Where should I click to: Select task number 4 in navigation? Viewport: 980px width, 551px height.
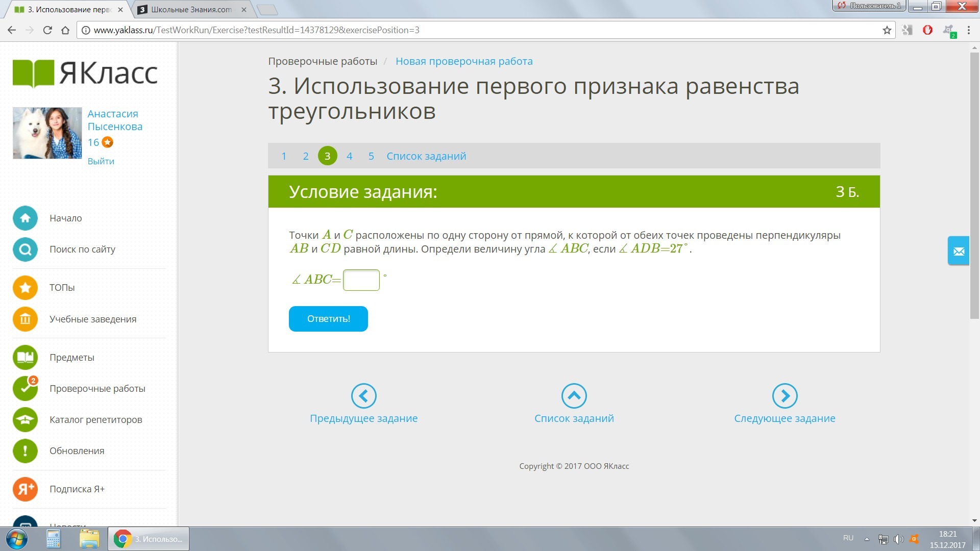[x=349, y=156]
